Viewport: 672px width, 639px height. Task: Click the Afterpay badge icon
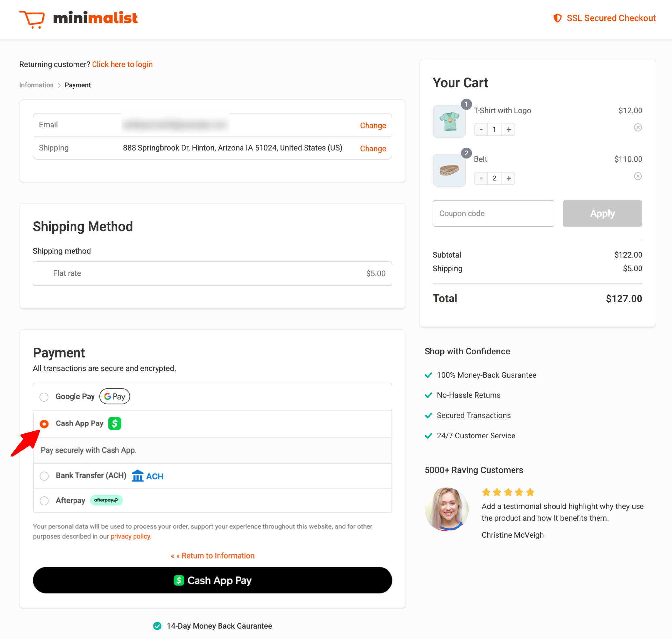tap(106, 500)
